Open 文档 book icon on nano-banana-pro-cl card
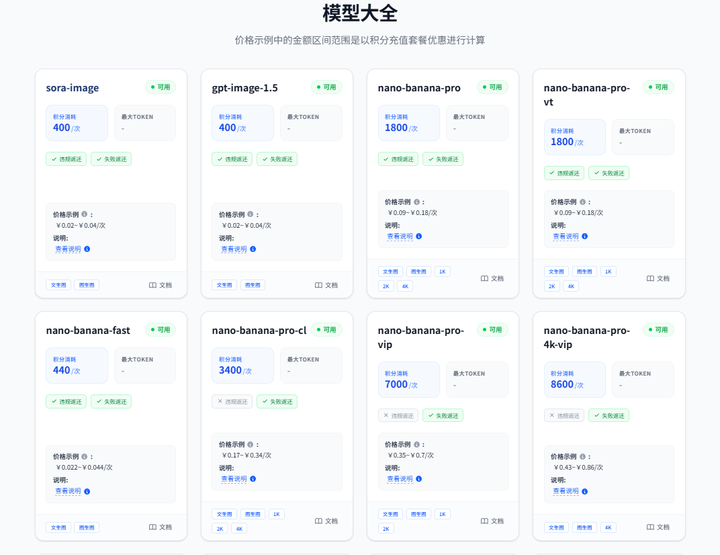720x555 pixels. coord(319,521)
